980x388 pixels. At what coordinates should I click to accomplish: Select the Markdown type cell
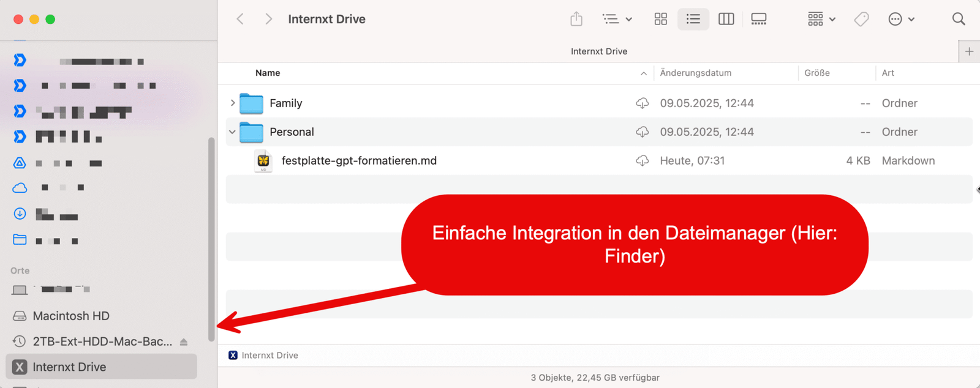pyautogui.click(x=908, y=161)
